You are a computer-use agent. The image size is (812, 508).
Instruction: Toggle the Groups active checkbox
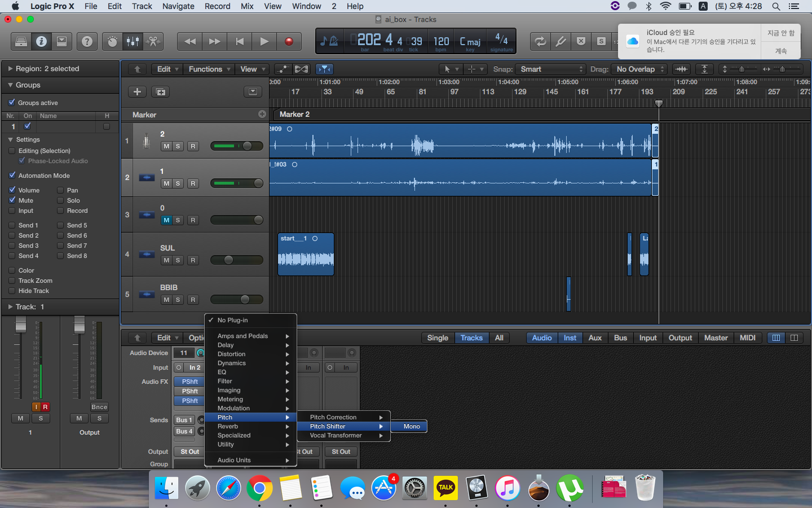(12, 102)
